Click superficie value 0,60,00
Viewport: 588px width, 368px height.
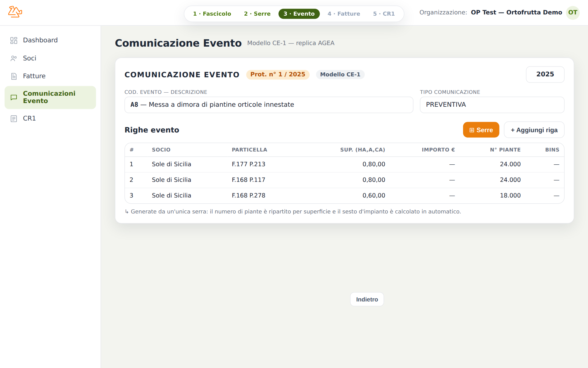(x=374, y=196)
